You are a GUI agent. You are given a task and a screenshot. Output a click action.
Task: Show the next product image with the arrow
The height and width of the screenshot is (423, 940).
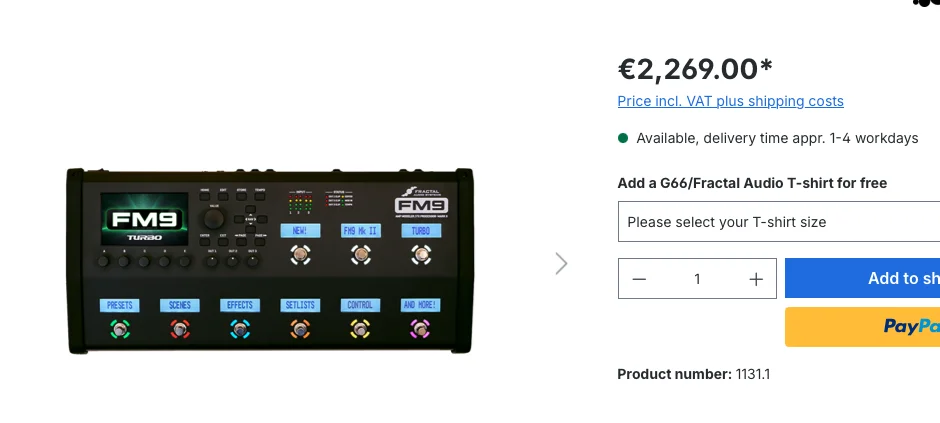click(561, 264)
